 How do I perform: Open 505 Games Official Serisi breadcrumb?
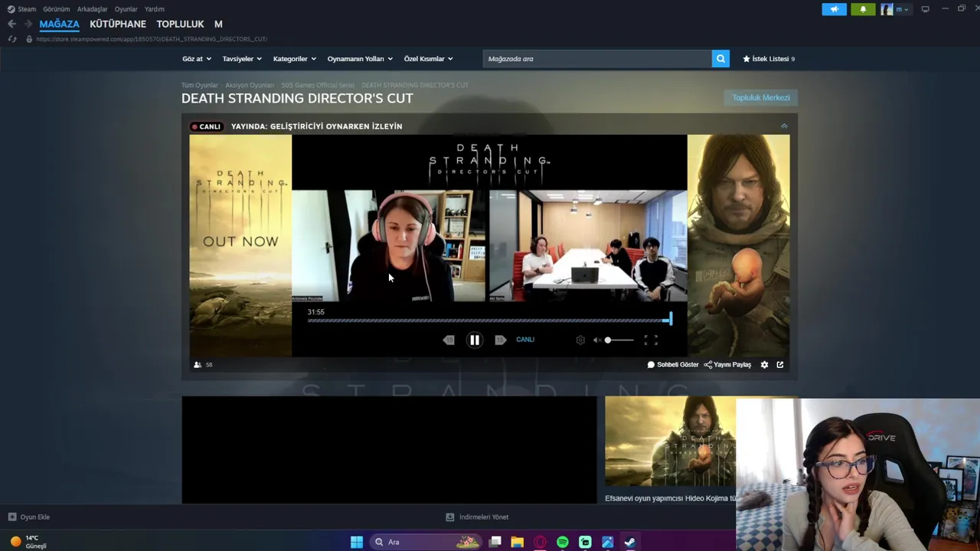pos(318,85)
